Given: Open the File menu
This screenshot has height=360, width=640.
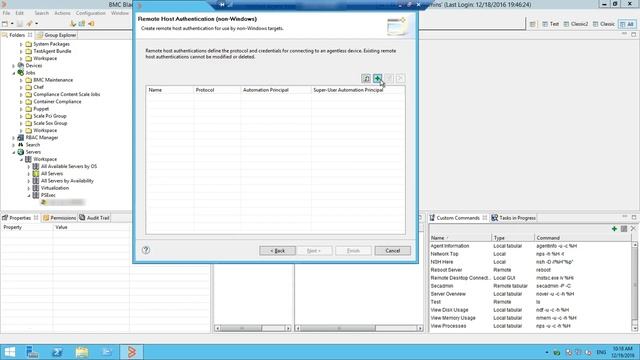Looking at the screenshot, I should pos(6,13).
